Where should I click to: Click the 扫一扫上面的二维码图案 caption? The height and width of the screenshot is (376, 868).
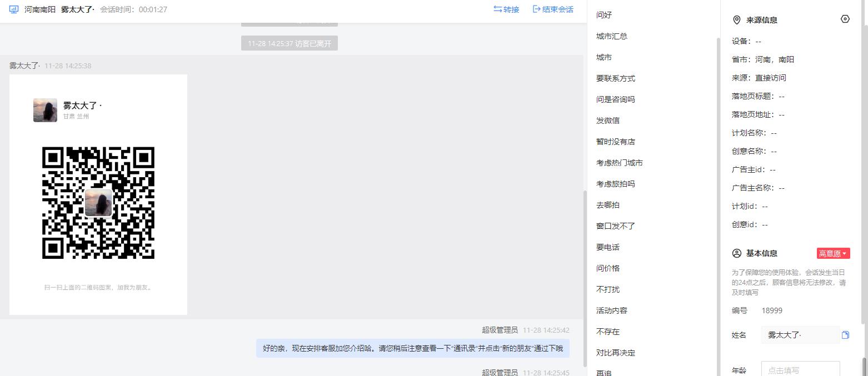(x=98, y=288)
